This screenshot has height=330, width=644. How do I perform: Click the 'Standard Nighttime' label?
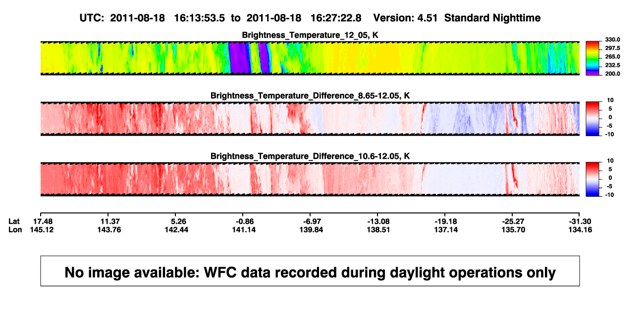click(492, 18)
